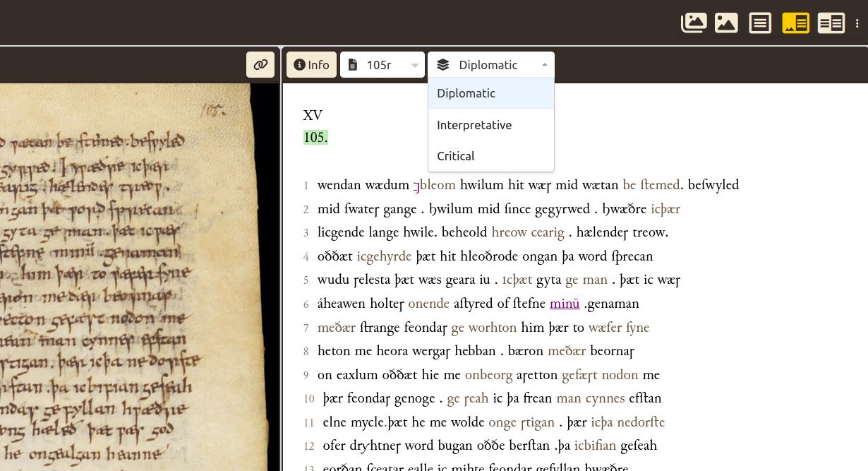Open the Info panel
The image size is (868, 471).
(x=311, y=64)
